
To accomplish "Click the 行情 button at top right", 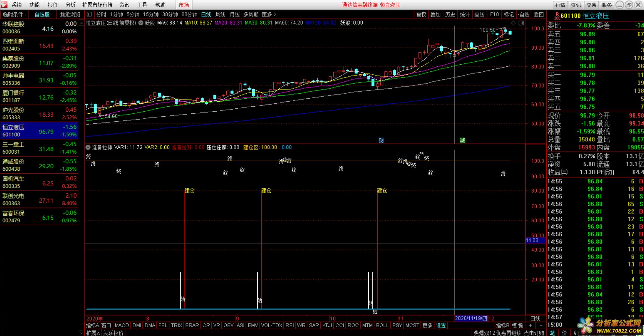I will click(560, 5).
